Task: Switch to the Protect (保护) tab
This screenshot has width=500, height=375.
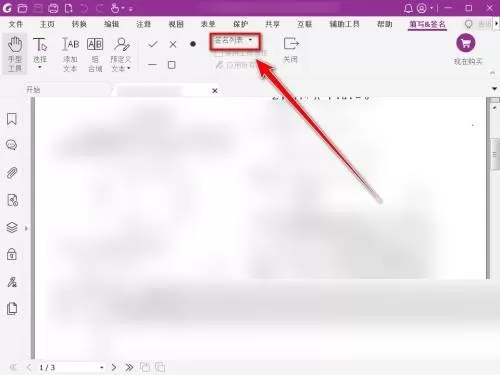Action: click(x=240, y=24)
